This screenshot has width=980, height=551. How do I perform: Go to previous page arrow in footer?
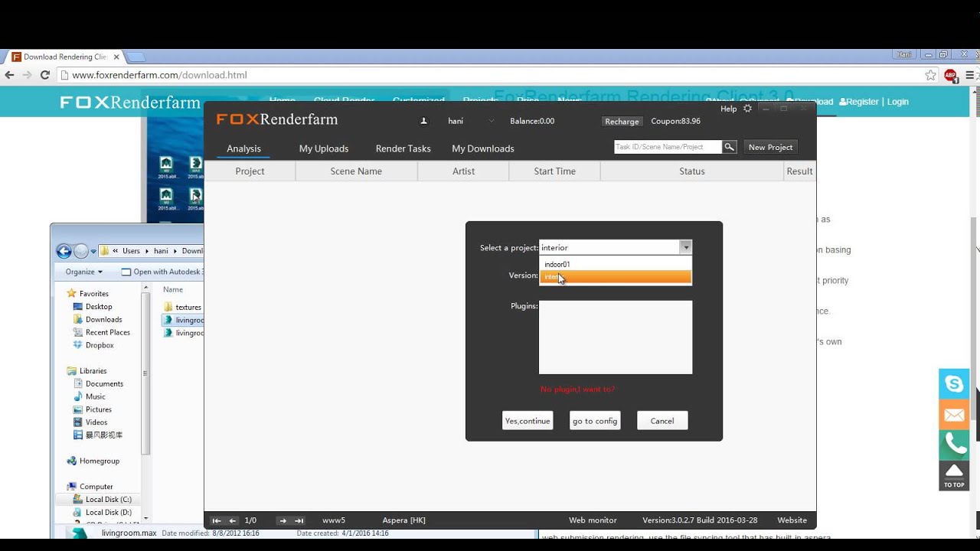pyautogui.click(x=233, y=520)
